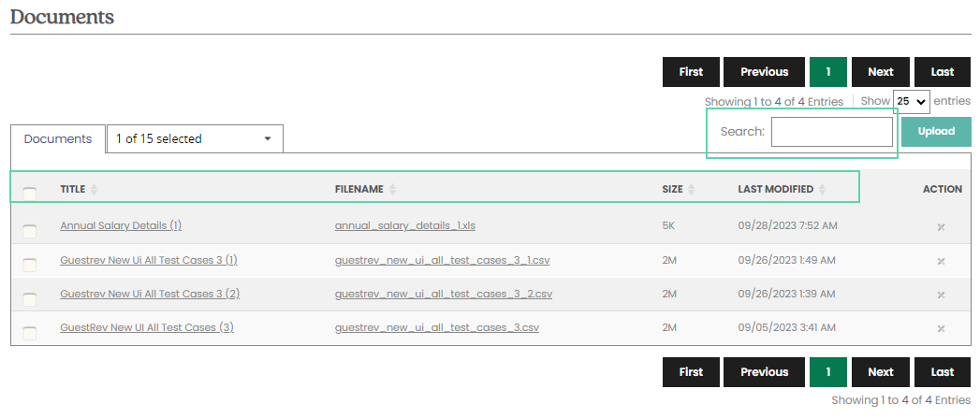Focus the Search input field
Image resolution: width=980 pixels, height=418 pixels.
[x=832, y=132]
